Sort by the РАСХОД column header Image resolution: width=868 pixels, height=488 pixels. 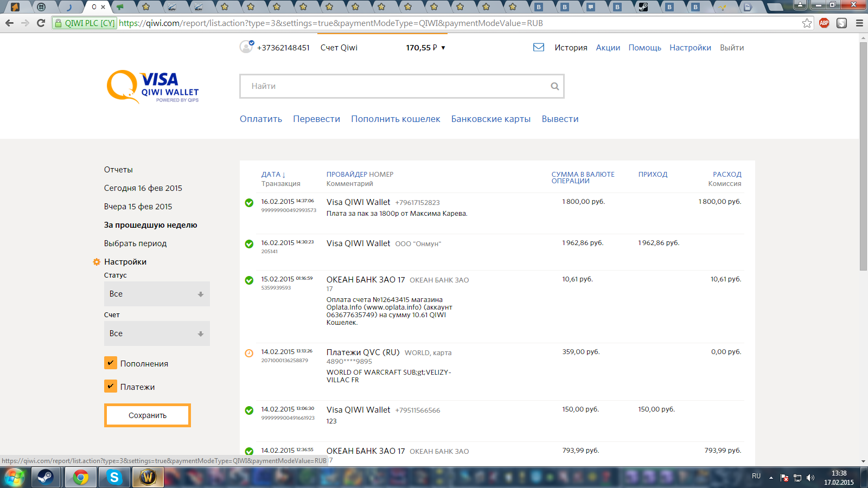727,175
